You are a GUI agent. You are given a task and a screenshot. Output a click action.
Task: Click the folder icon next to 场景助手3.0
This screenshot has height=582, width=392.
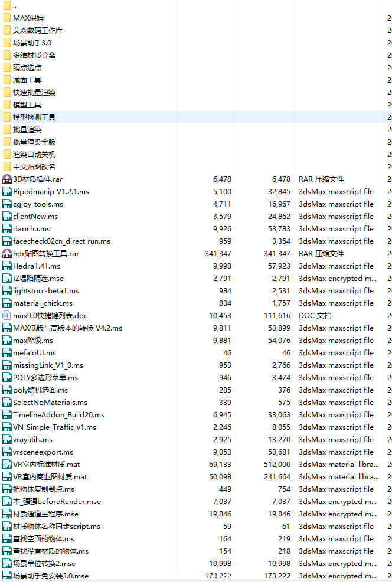pos(7,43)
